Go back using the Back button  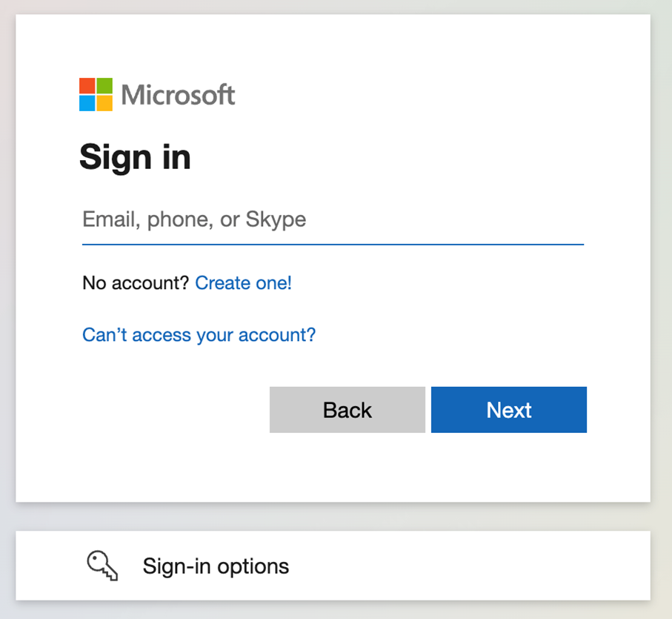(x=347, y=410)
